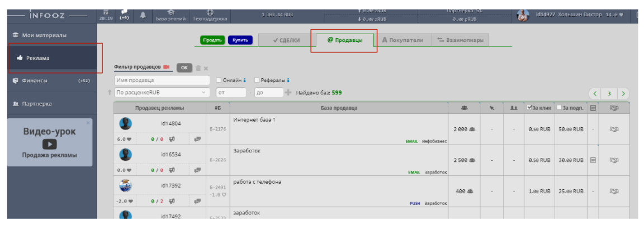The height and width of the screenshot is (225, 644).
Task: Check the За подл. column checkbox
Action: 560,108
